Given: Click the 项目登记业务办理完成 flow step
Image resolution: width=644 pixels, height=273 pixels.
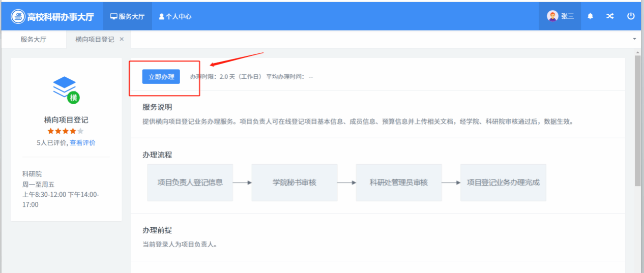Looking at the screenshot, I should click(x=503, y=183).
